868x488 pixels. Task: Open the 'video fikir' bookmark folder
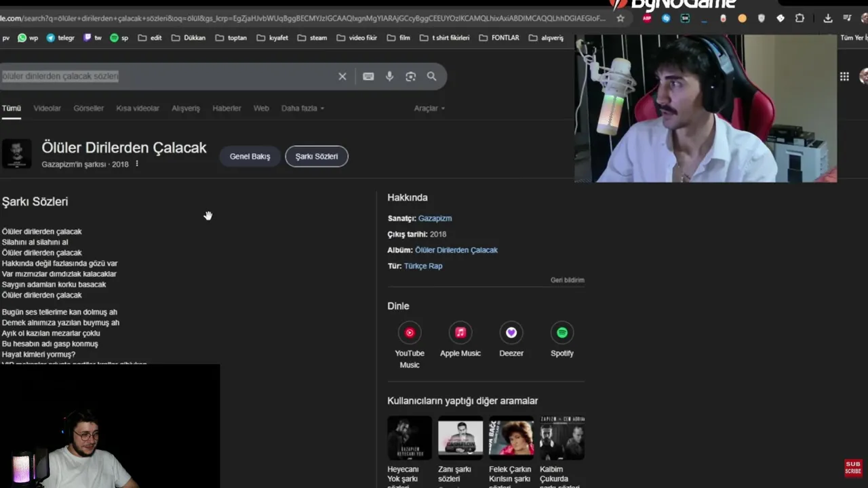357,38
